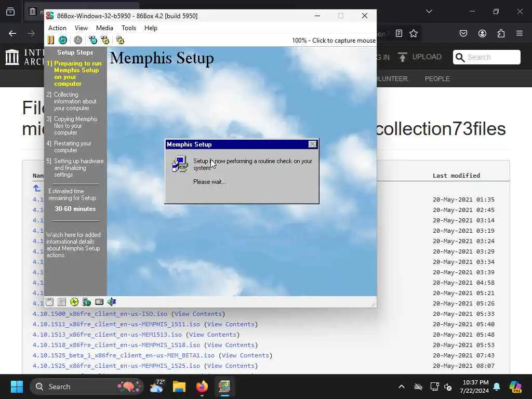This screenshot has width=532, height=399.
Task: Open the Action menu
Action: coord(57,28)
